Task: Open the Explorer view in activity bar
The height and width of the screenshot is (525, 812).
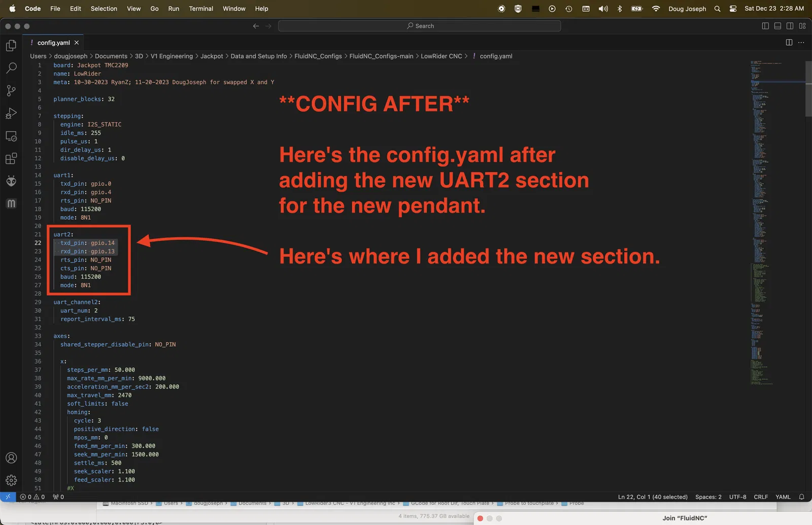Action: (x=11, y=46)
